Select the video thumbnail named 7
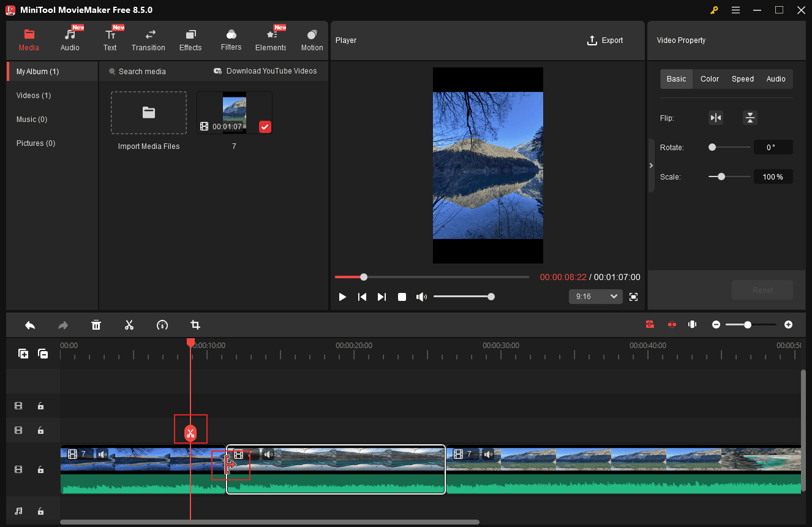The image size is (812, 527). (x=234, y=112)
